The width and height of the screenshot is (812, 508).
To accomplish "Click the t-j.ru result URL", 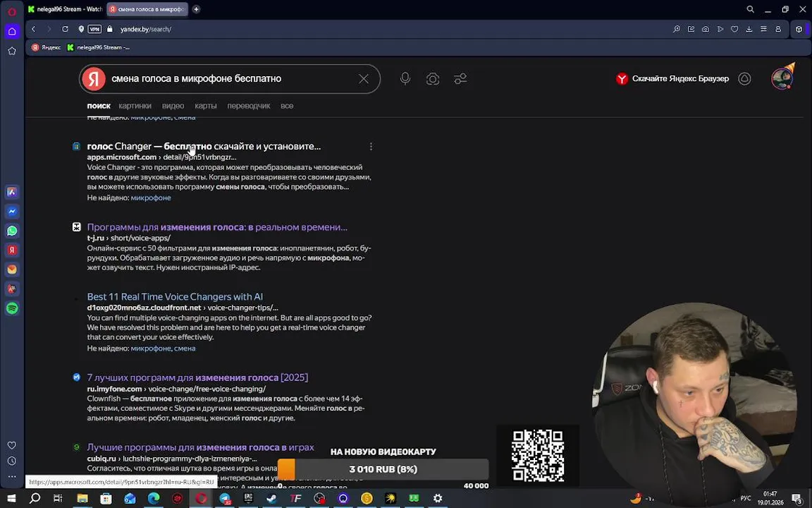I will pyautogui.click(x=128, y=238).
